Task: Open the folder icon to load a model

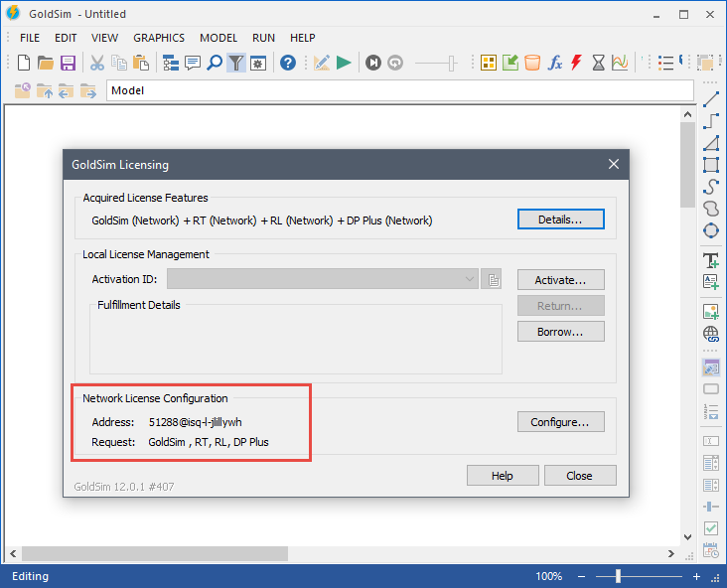Action: (46, 63)
